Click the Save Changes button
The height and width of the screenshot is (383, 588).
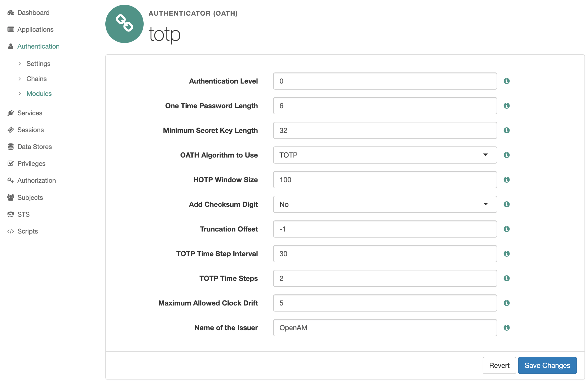tap(547, 365)
